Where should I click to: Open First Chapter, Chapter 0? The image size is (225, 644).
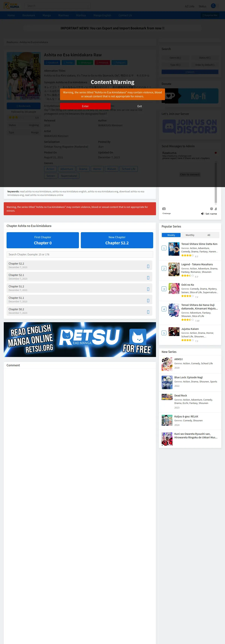click(43, 240)
